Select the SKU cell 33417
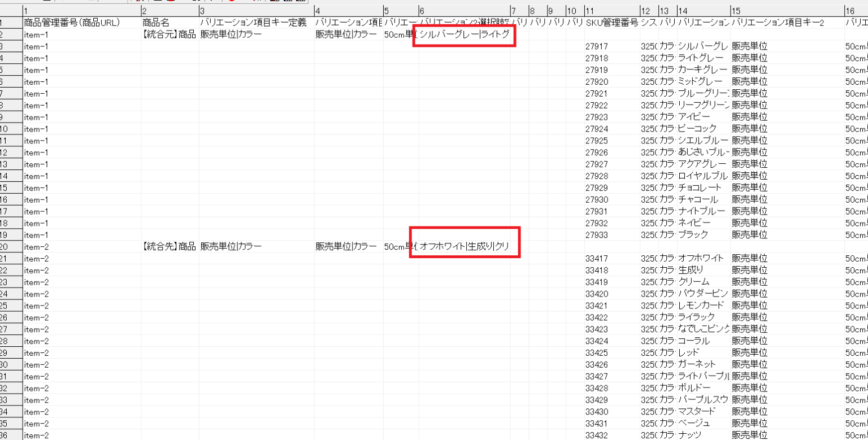This screenshot has width=868, height=440. point(611,258)
